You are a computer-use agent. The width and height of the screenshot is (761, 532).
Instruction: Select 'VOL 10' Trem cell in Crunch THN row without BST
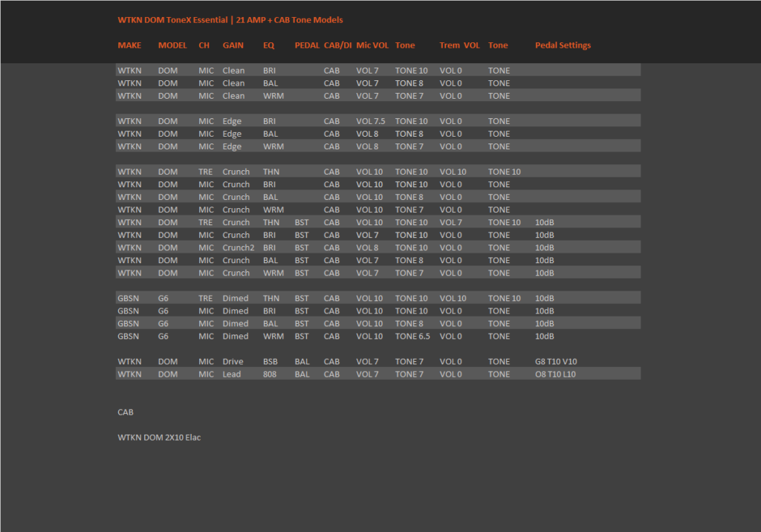pos(453,172)
